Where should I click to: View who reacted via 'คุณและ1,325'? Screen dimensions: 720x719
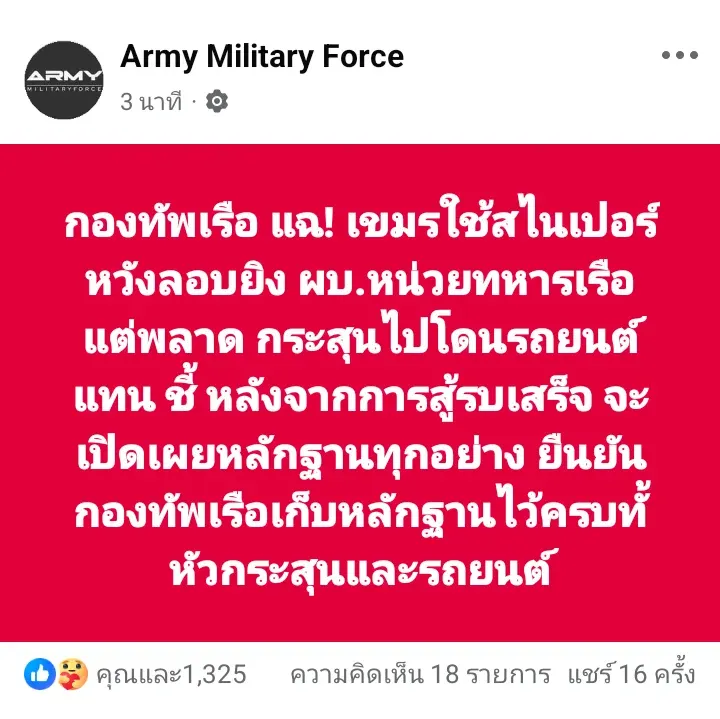pos(171,674)
